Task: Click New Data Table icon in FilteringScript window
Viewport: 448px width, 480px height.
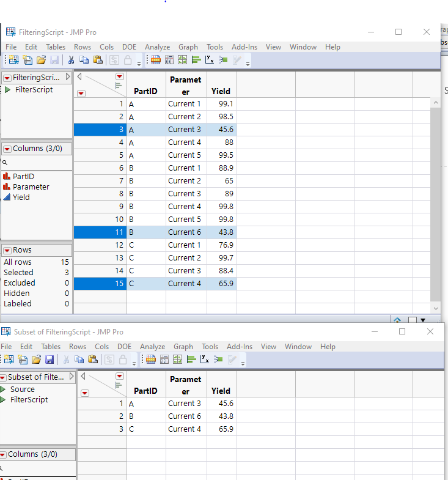Action: tap(13, 60)
